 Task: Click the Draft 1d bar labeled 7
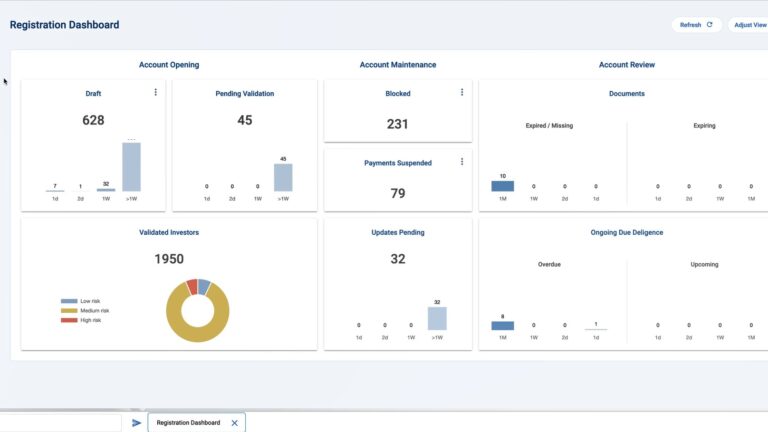pyautogui.click(x=55, y=191)
